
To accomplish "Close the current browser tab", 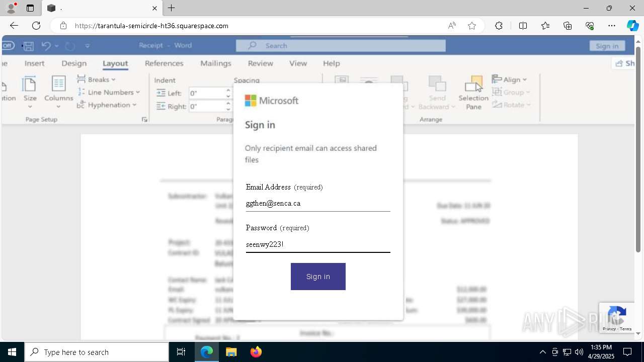I will pos(154,8).
